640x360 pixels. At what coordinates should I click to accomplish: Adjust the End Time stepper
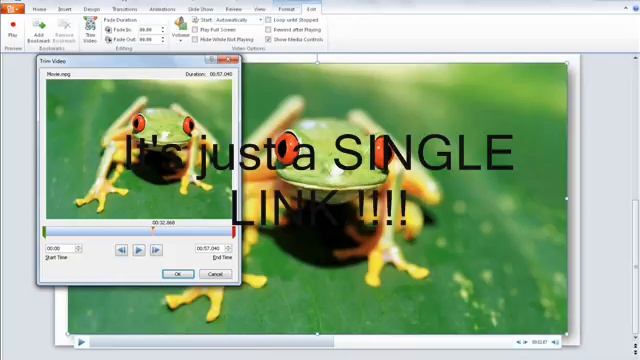pyautogui.click(x=228, y=248)
